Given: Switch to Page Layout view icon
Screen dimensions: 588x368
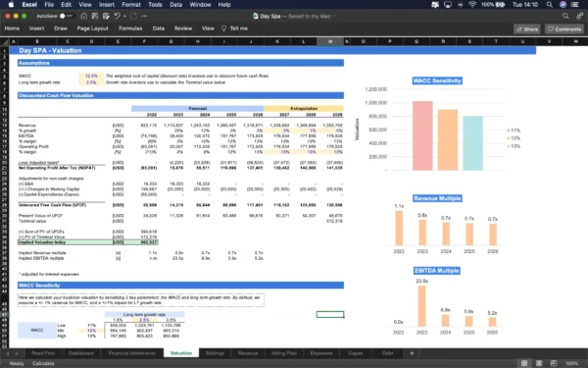Looking at the screenshot, I should click(x=539, y=363).
